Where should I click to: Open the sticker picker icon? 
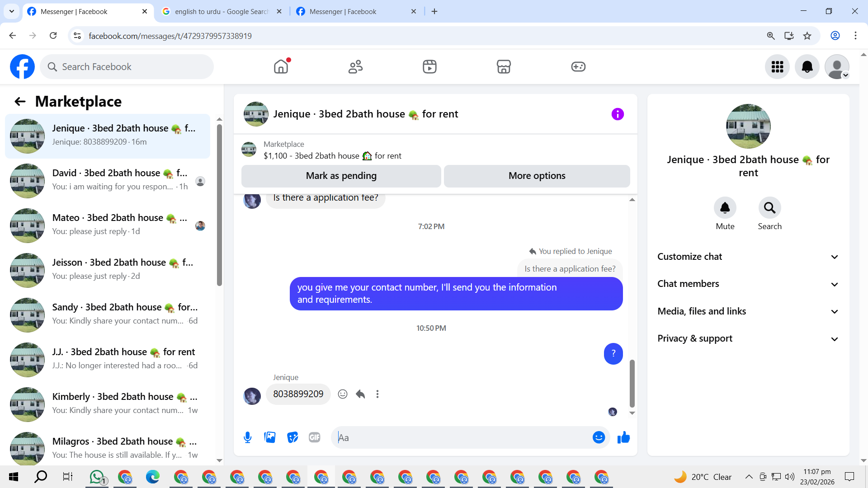pyautogui.click(x=292, y=437)
